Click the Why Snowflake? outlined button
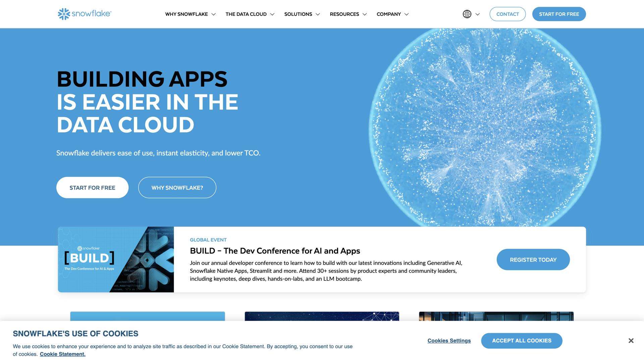This screenshot has width=644, height=362. [177, 188]
